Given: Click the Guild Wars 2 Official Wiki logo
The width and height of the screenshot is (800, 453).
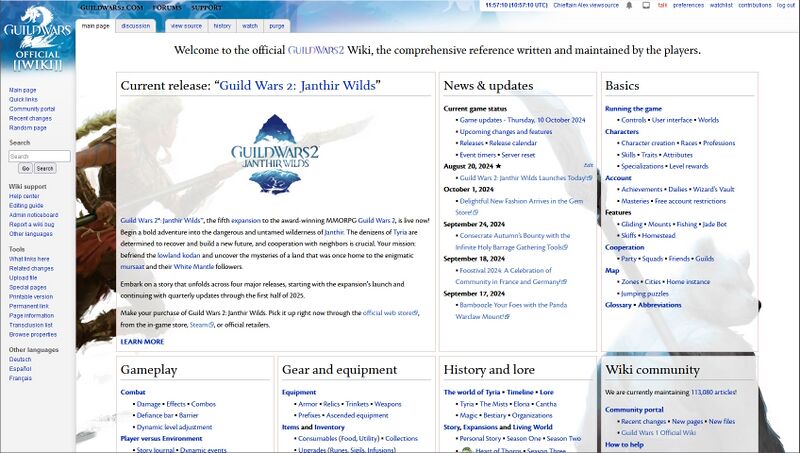Looking at the screenshot, I should click(x=37, y=38).
